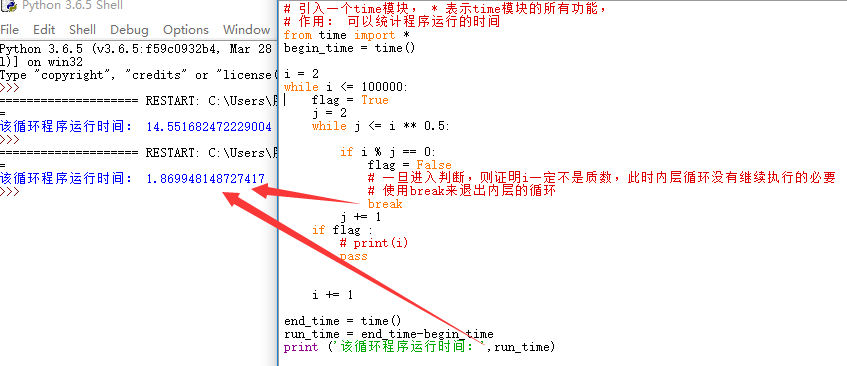Image resolution: width=847 pixels, height=366 pixels.
Task: Click the line 'flag = True'
Action: (x=350, y=100)
